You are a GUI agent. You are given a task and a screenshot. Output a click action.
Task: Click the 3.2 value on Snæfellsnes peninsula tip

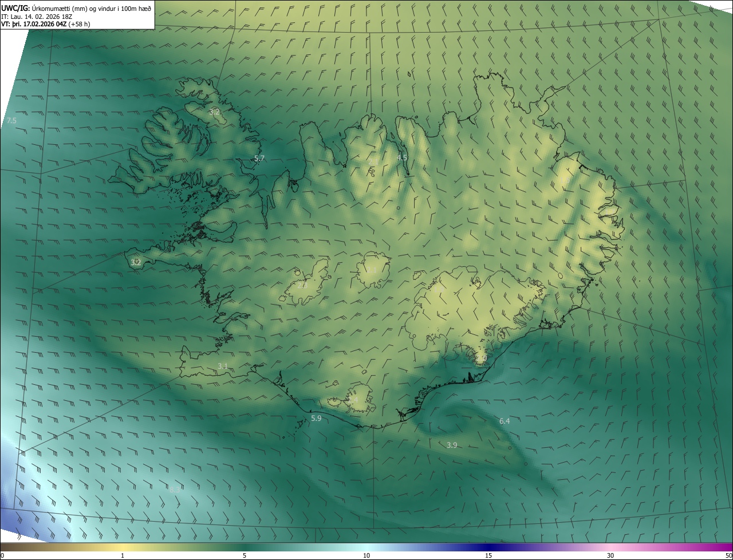click(136, 262)
